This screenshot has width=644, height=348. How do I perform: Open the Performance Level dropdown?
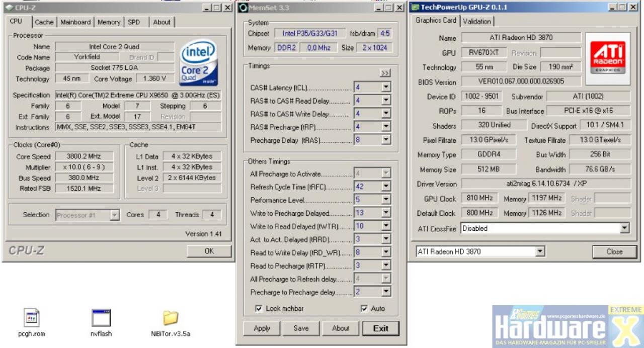tap(386, 200)
